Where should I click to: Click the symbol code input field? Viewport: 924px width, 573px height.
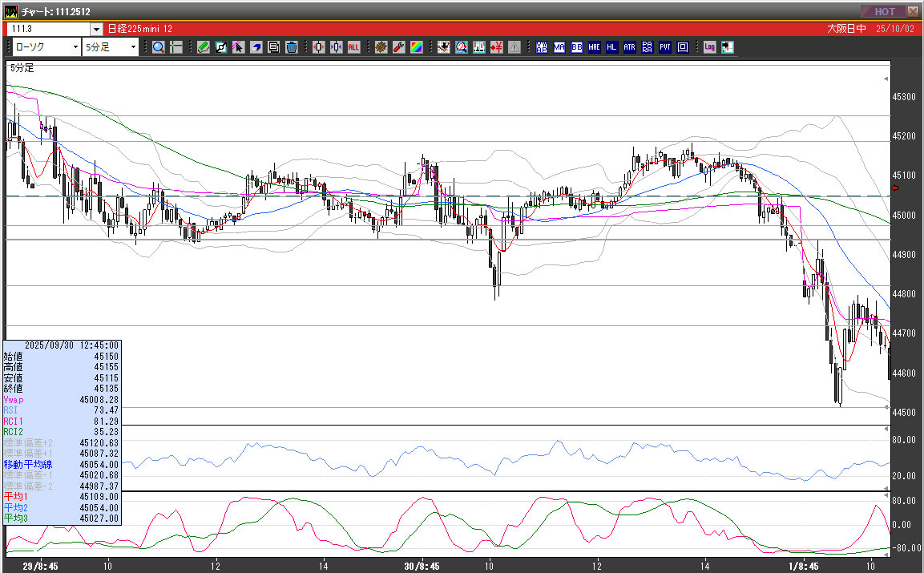(48, 29)
